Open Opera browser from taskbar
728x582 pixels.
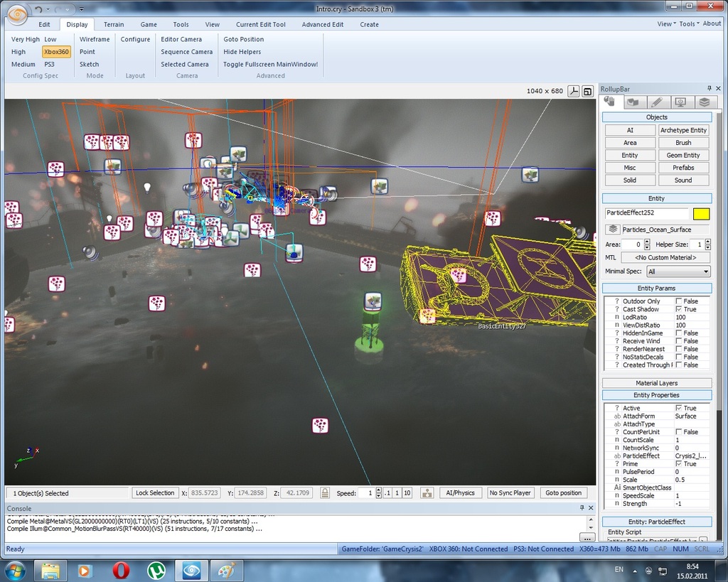[121, 571]
